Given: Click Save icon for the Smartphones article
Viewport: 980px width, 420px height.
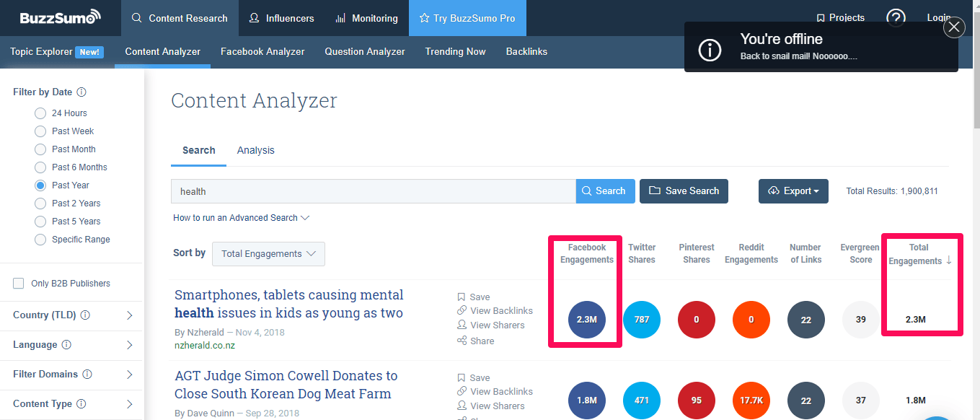Looking at the screenshot, I should point(462,297).
